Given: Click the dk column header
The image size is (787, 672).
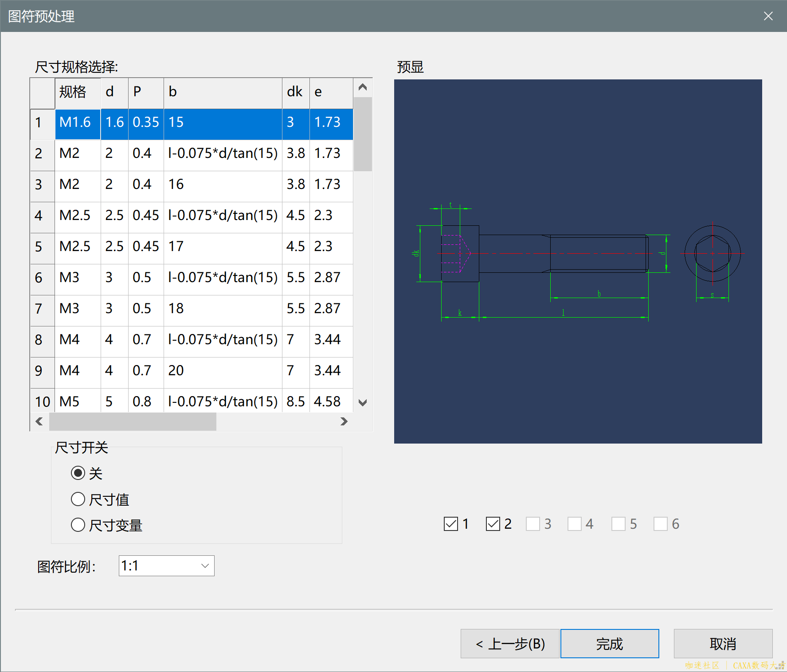Looking at the screenshot, I should [x=295, y=92].
